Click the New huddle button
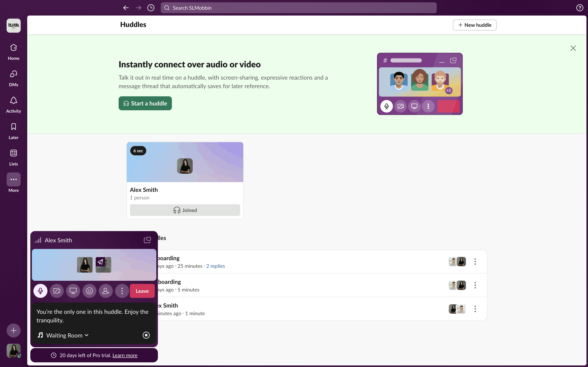The height and width of the screenshot is (367, 588). [x=474, y=25]
